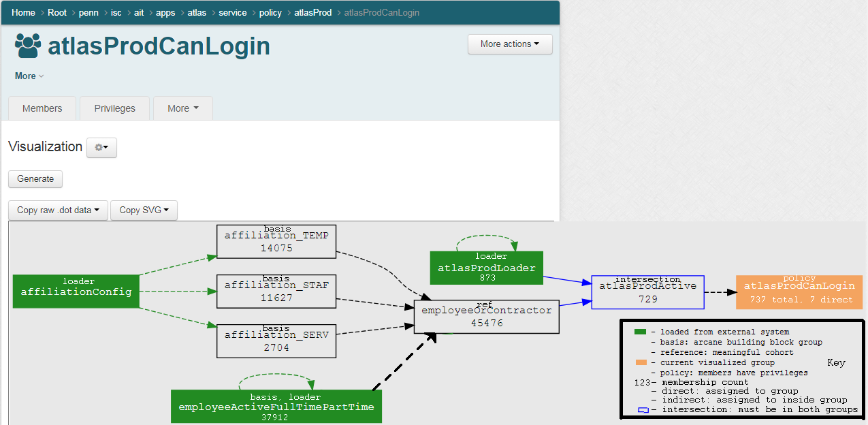Click the atlasProdCanLogin page title
This screenshot has width=868, height=425.
tap(159, 46)
